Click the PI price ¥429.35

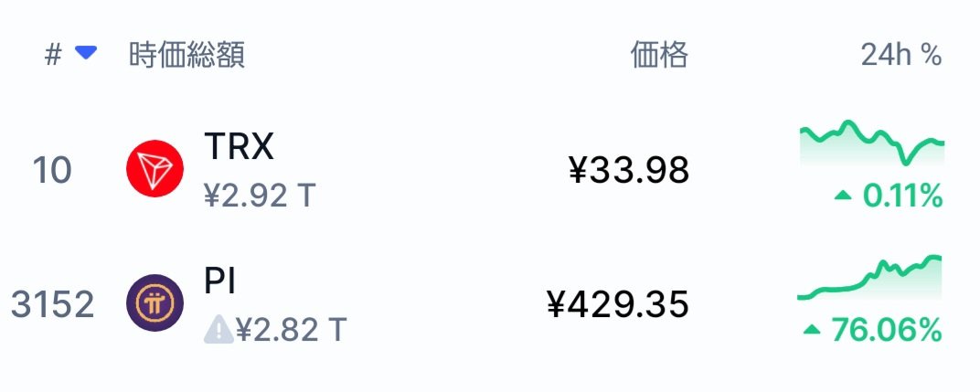617,304
